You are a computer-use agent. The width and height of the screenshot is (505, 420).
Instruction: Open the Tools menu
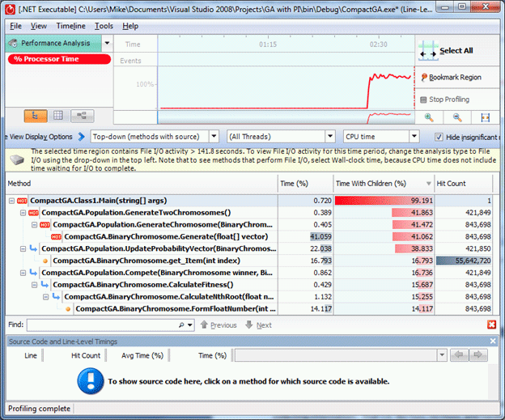point(104,26)
